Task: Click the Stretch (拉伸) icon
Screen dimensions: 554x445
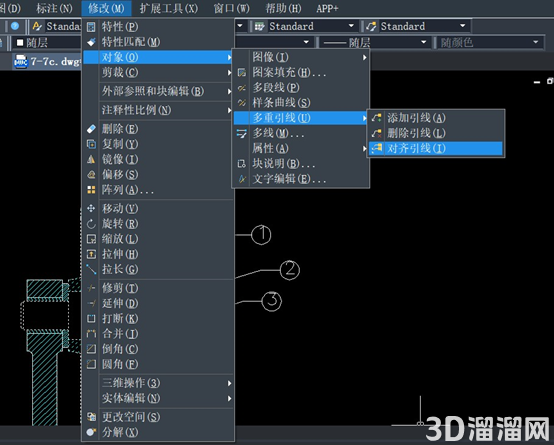Action: [x=91, y=254]
